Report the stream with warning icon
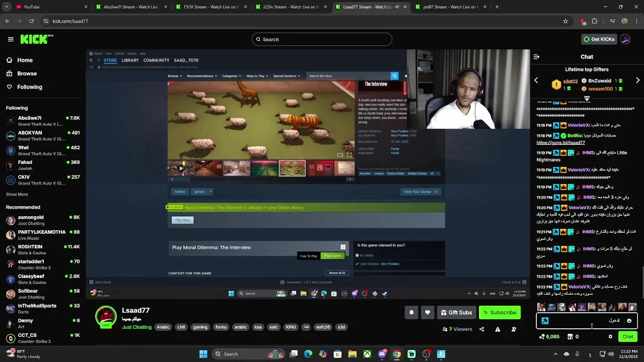644x362 pixels. [x=498, y=329]
